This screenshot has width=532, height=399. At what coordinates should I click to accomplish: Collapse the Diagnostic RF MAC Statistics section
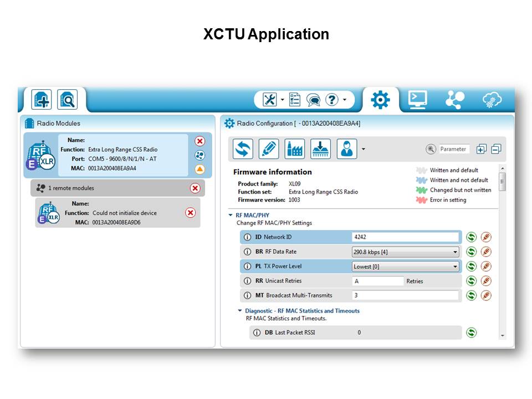240,311
